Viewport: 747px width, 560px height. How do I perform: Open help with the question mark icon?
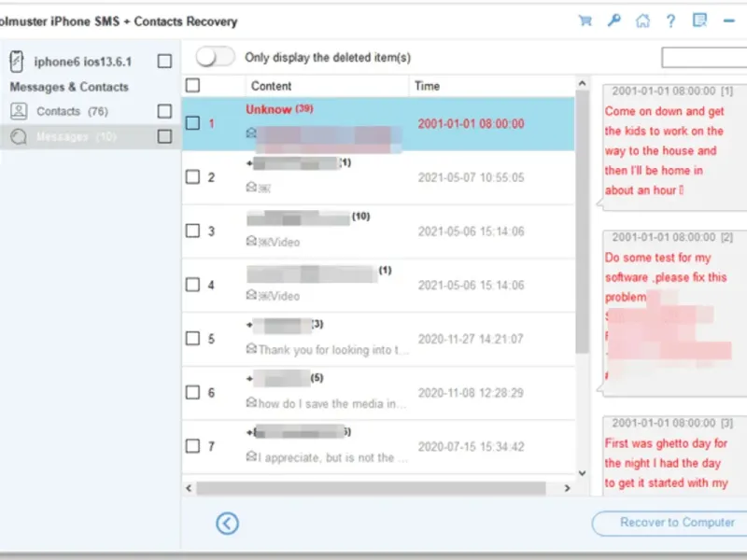coord(670,21)
